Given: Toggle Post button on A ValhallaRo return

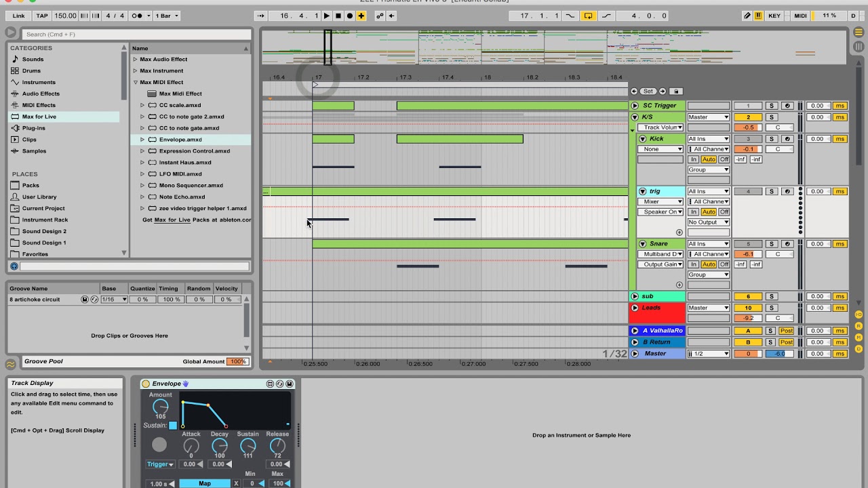Looking at the screenshot, I should click(786, 331).
